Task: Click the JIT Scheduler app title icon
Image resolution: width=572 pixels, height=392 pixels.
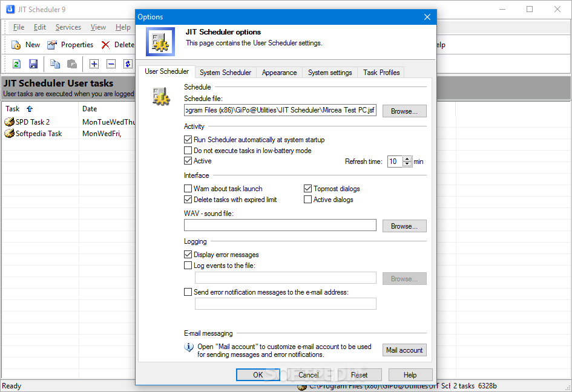Action: click(10, 9)
